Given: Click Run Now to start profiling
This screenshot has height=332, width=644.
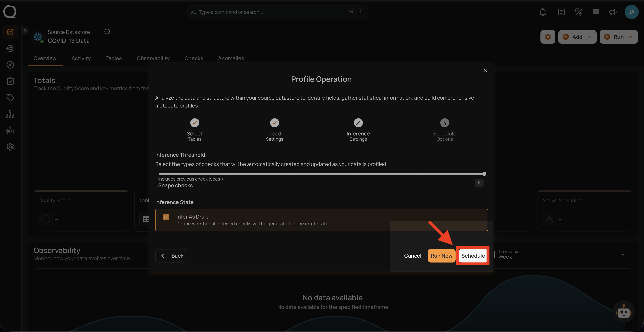Looking at the screenshot, I should (441, 256).
